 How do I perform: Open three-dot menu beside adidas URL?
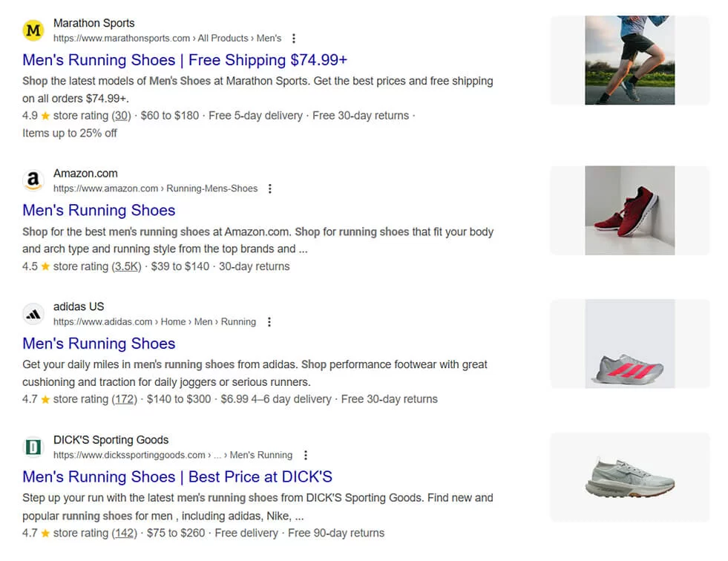[269, 322]
